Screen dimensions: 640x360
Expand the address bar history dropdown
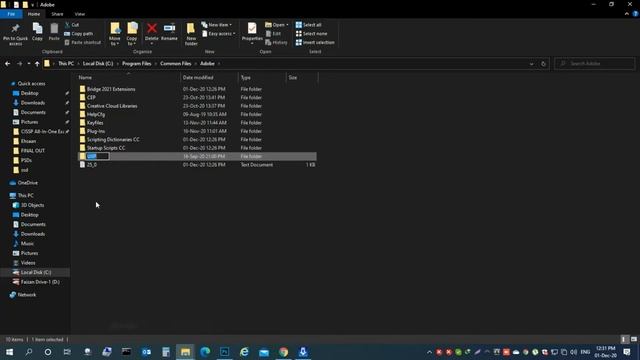(x=531, y=64)
